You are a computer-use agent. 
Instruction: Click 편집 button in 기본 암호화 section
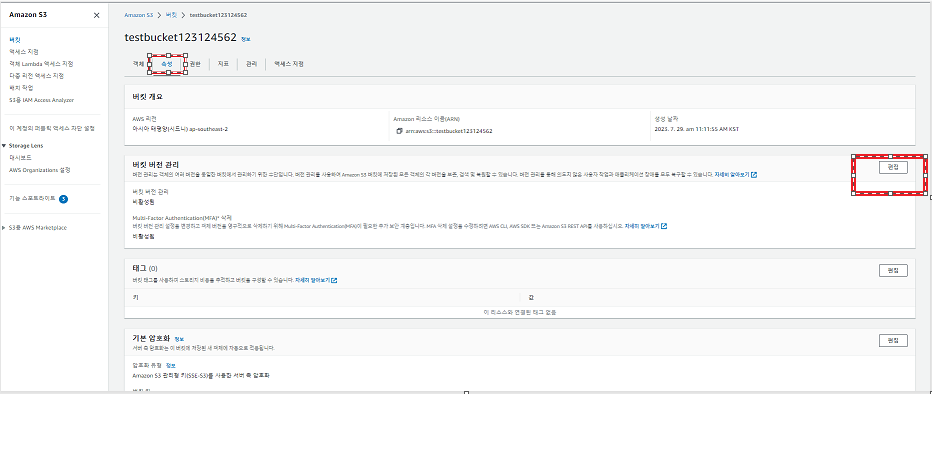coord(893,341)
